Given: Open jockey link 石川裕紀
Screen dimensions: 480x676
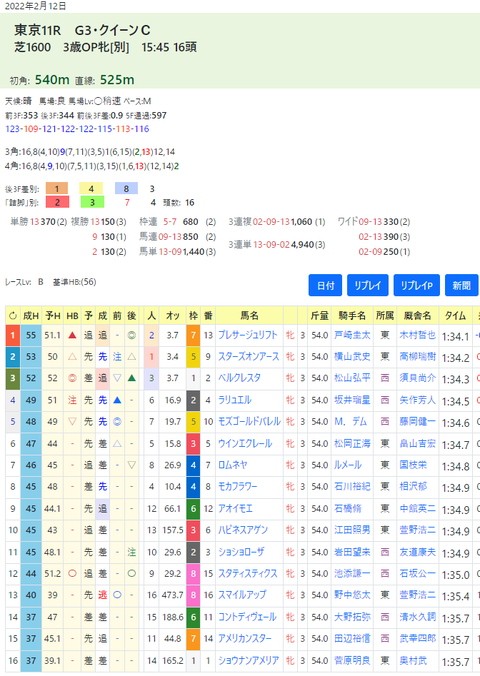Looking at the screenshot, I should coord(352,486).
